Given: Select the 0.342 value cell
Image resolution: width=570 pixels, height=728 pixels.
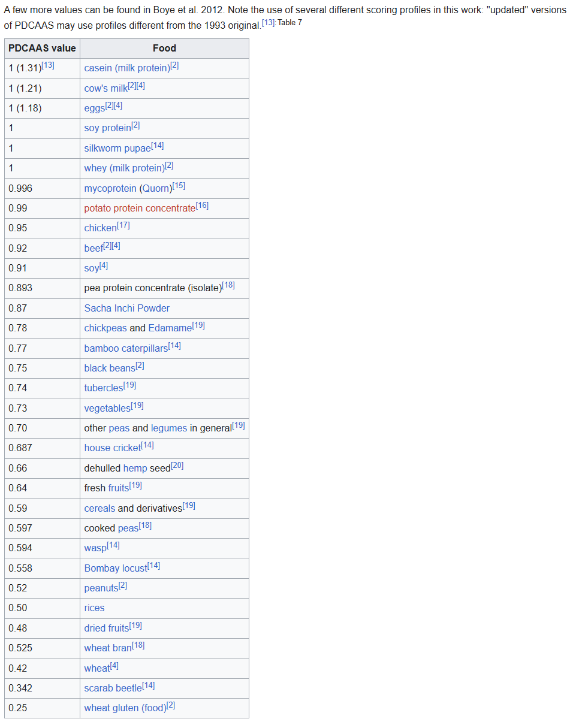Looking at the screenshot, I should pyautogui.click(x=42, y=688).
